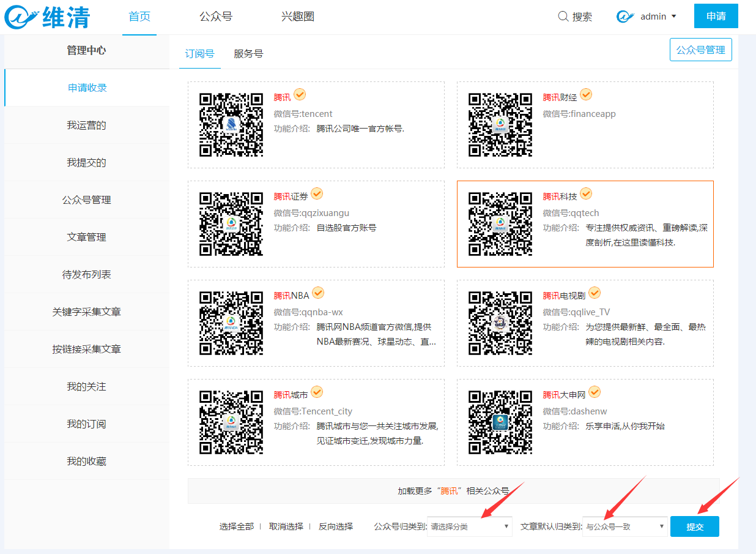The height and width of the screenshot is (554, 756).
Task: Open the 文章默认归类到 dropdown
Action: coord(625,526)
